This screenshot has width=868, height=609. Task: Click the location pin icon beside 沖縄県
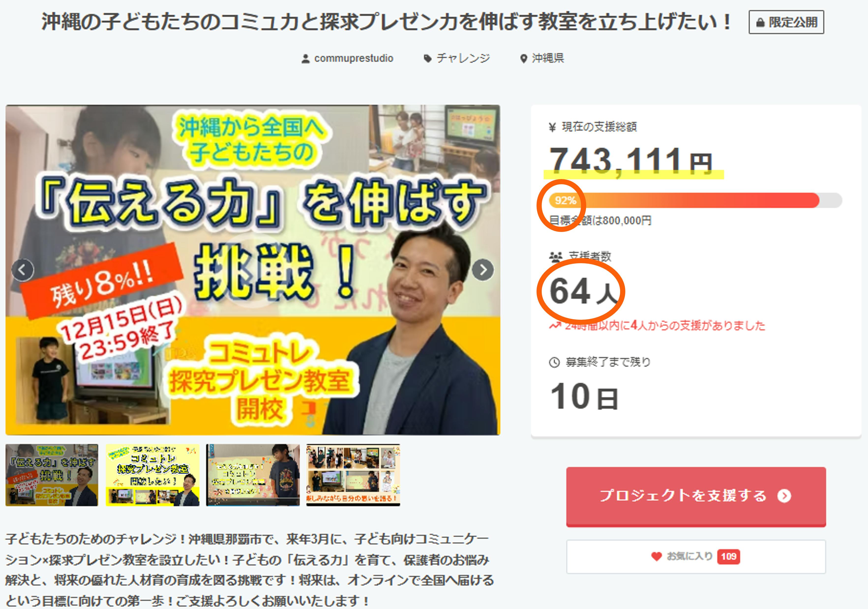pyautogui.click(x=524, y=59)
